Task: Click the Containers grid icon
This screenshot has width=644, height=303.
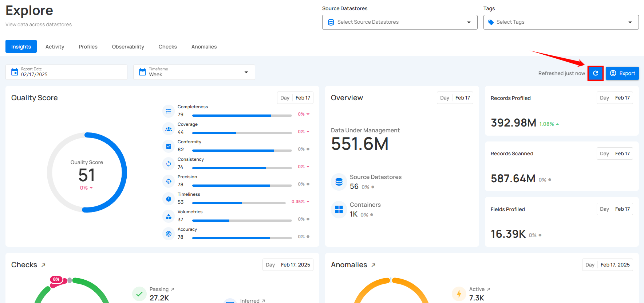Action: tap(339, 209)
